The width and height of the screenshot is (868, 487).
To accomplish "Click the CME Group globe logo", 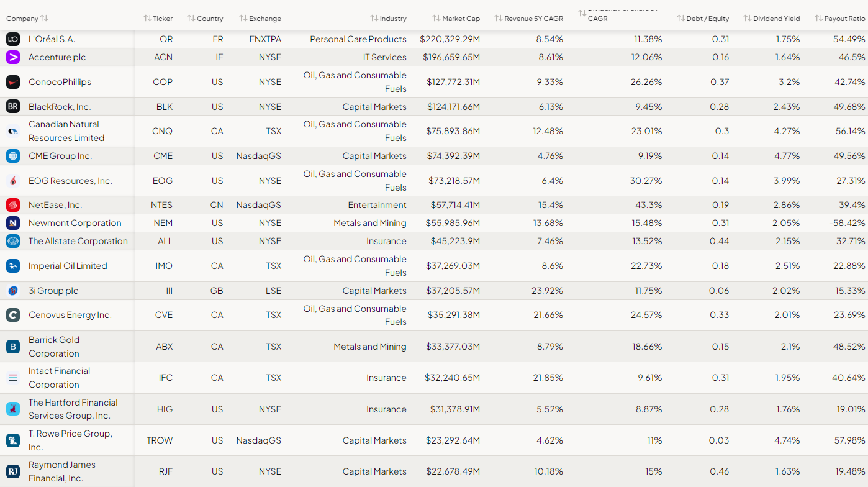I will [x=13, y=156].
